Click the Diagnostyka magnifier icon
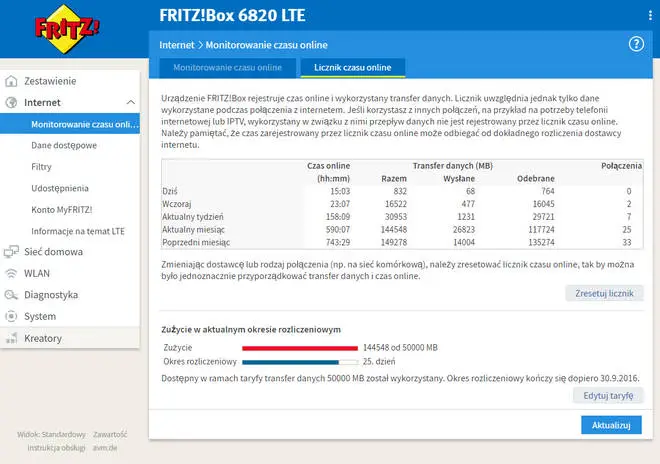This screenshot has height=464, width=660. [x=11, y=295]
